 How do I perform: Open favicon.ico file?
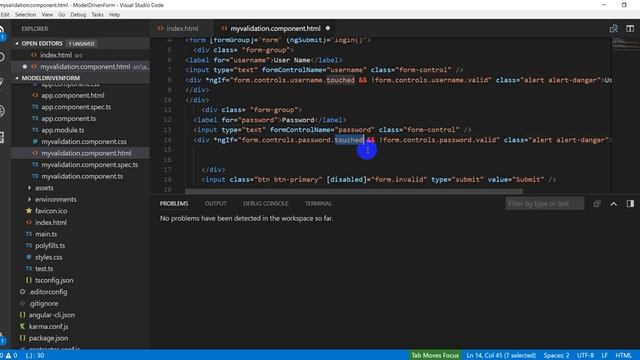pos(51,211)
